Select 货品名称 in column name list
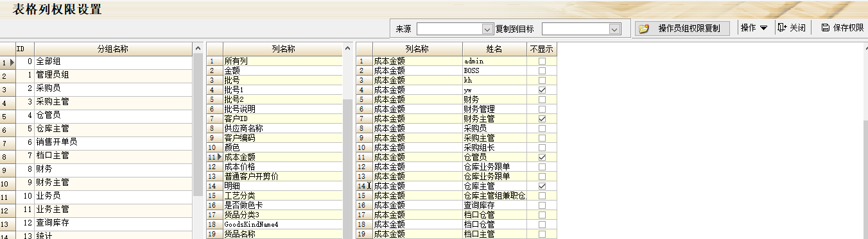Viewport: 868px width, 239px height. (283, 234)
